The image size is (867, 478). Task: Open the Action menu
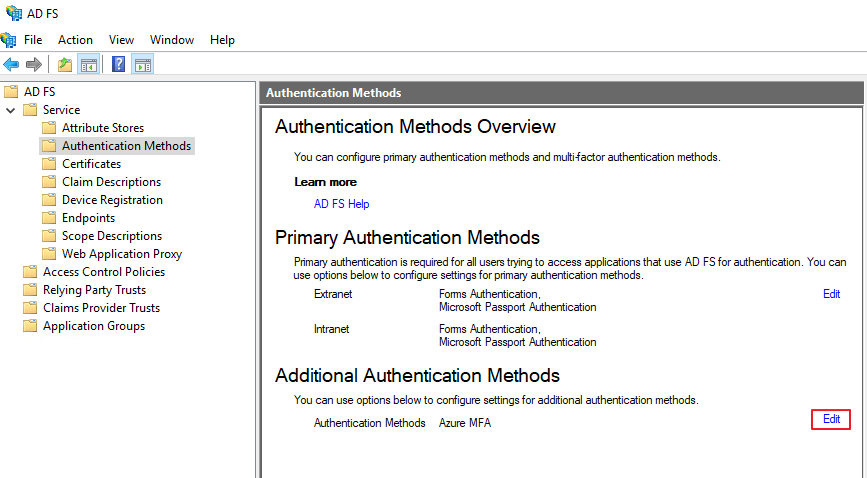[75, 40]
